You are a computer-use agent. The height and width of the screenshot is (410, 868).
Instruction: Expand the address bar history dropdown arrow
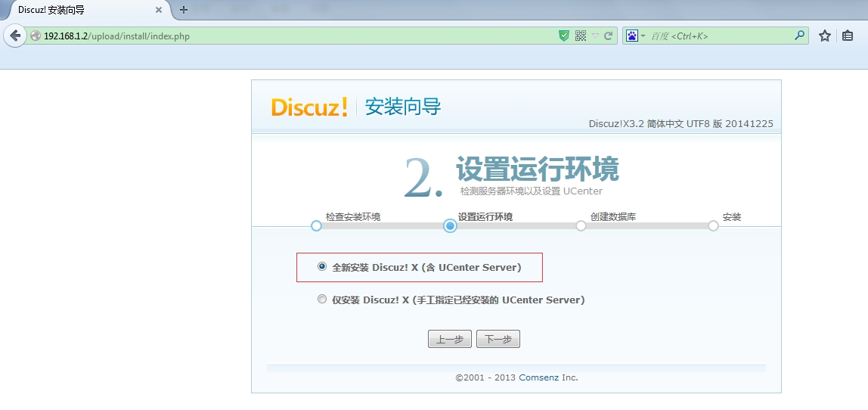pyautogui.click(x=595, y=36)
